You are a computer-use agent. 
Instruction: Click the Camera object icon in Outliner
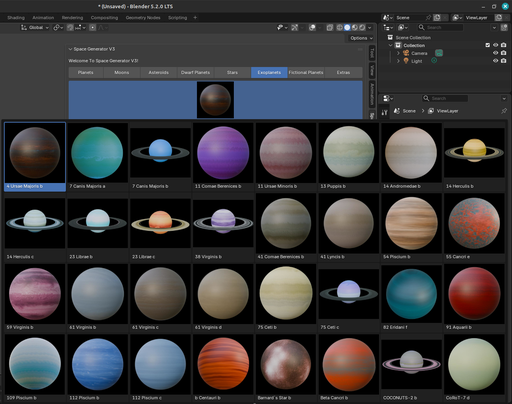click(x=406, y=53)
